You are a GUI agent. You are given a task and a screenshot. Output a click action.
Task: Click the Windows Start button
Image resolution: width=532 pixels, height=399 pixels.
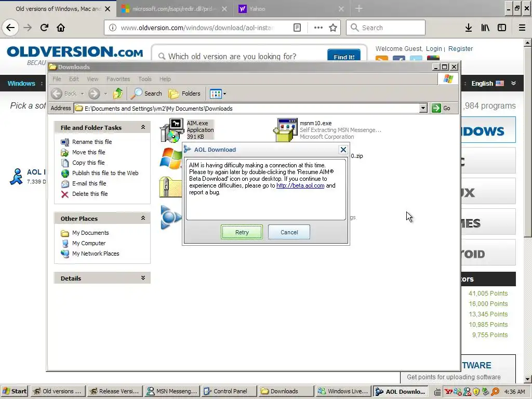(14, 391)
